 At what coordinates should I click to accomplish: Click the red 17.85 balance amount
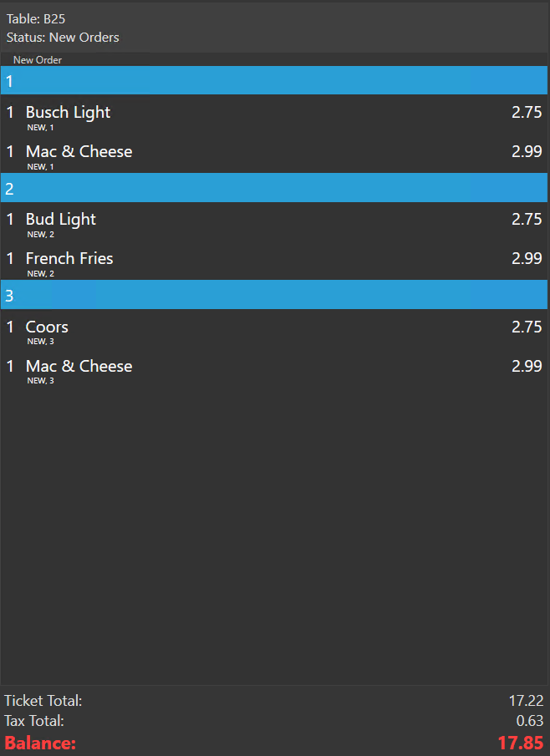click(520, 743)
